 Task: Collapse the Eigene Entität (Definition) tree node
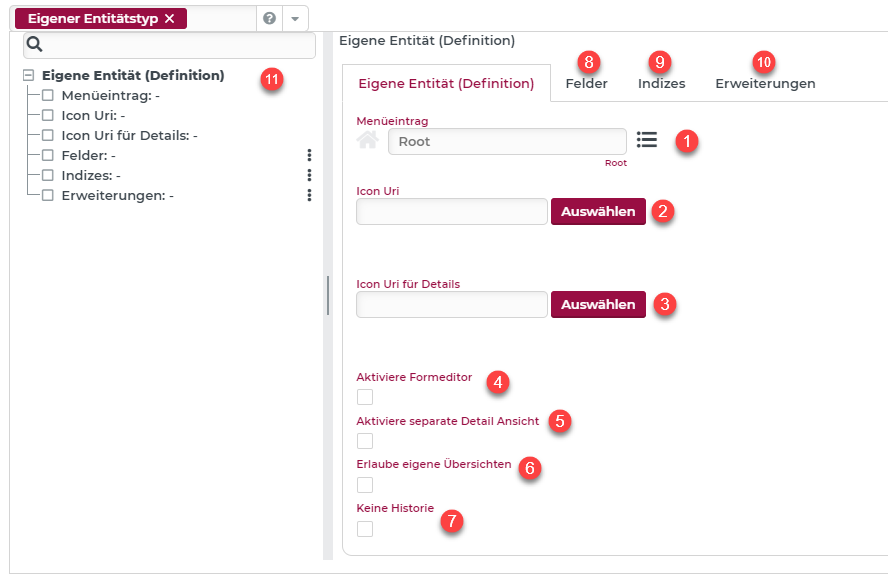(28, 75)
